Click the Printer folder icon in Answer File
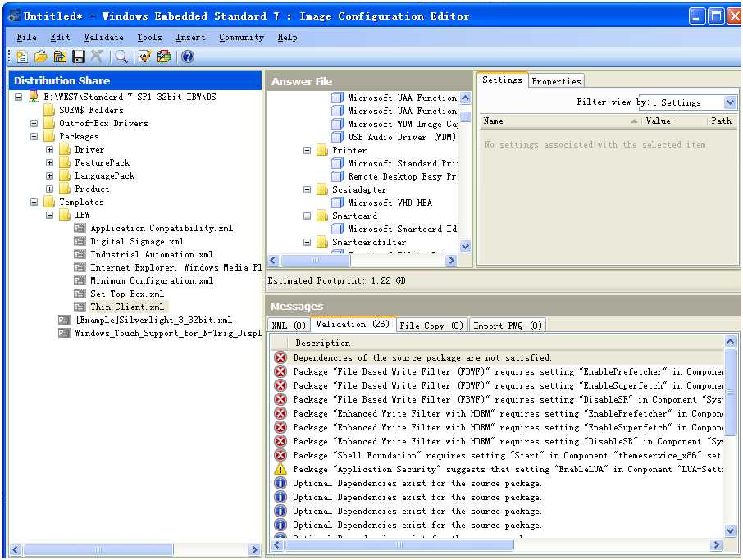Viewport: 743px width, 560px height. [322, 150]
